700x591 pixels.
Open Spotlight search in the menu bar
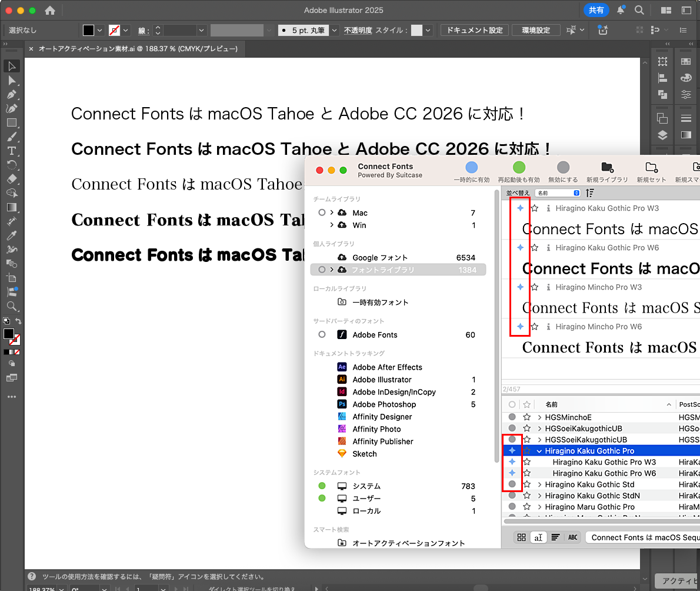(639, 10)
